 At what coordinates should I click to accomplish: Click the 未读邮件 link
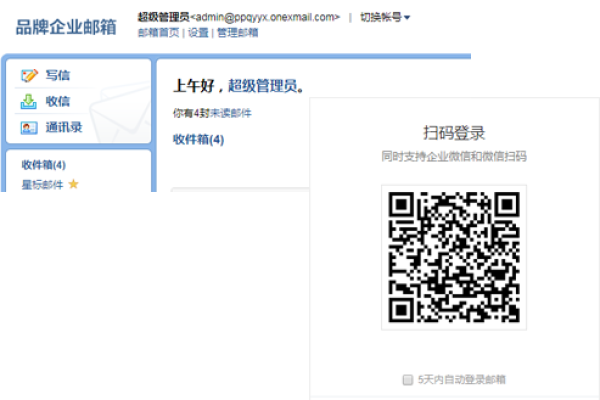pos(231,113)
